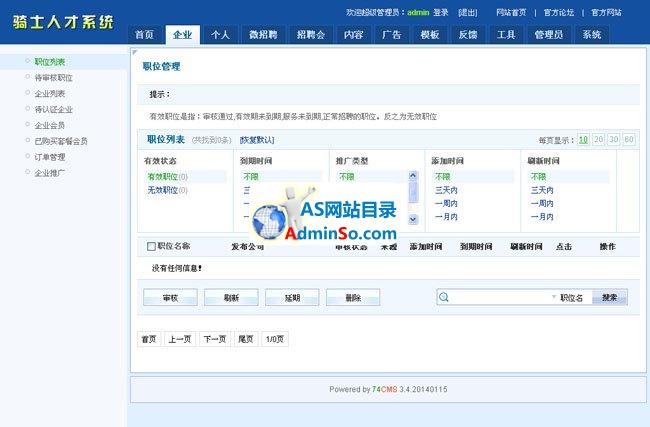Filter 添加时间 by 一周内
The image size is (650, 427).
coord(446,204)
